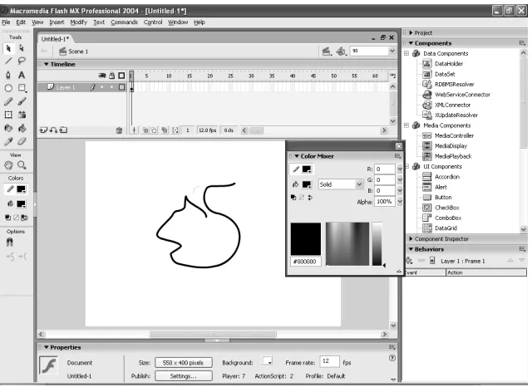
Task: Open the document Background color swatch
Action: [267, 360]
